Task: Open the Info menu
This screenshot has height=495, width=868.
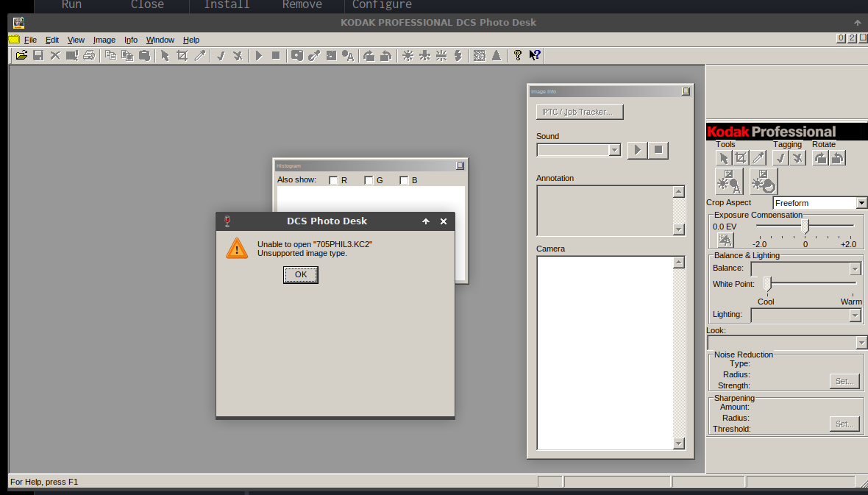Action: coord(131,40)
